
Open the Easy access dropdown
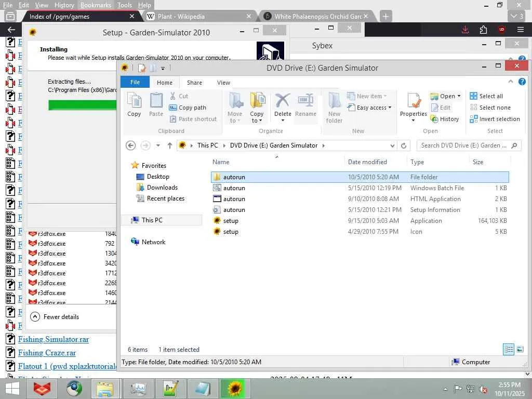[x=369, y=108]
